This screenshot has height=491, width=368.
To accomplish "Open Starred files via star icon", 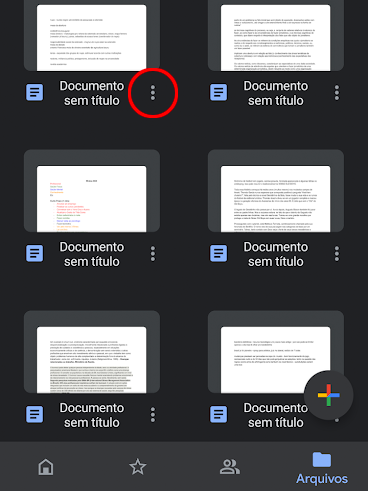I will tap(138, 467).
